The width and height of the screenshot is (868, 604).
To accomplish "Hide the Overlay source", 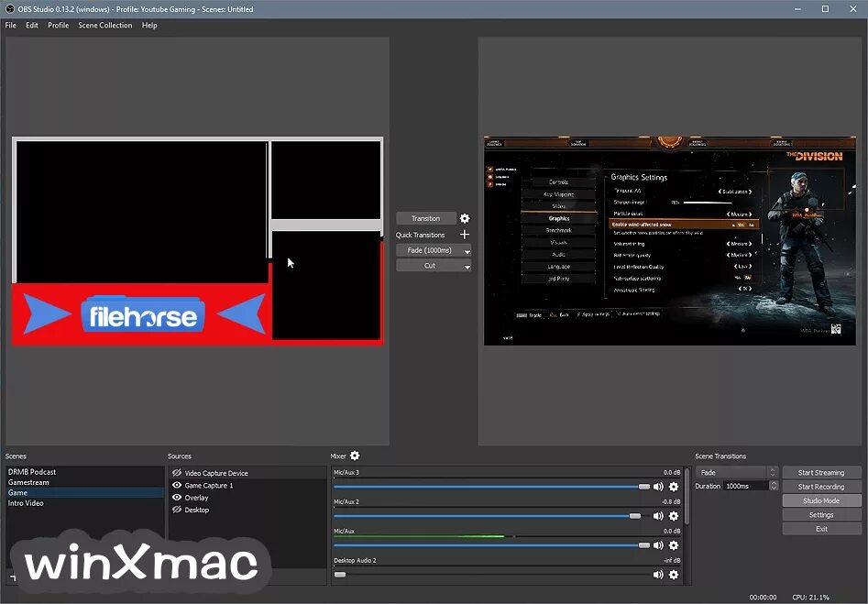I will click(x=177, y=497).
